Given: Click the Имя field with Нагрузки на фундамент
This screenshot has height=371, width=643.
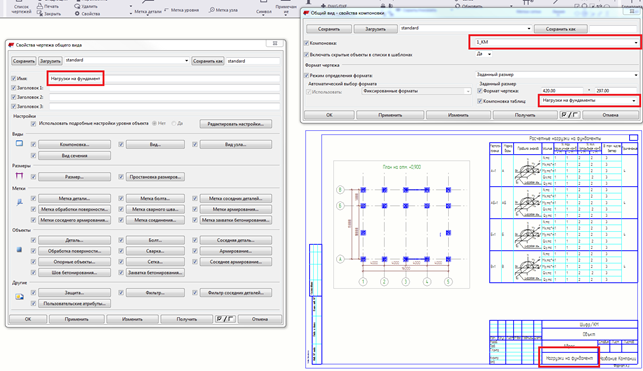Looking at the screenshot, I should pyautogui.click(x=164, y=78).
